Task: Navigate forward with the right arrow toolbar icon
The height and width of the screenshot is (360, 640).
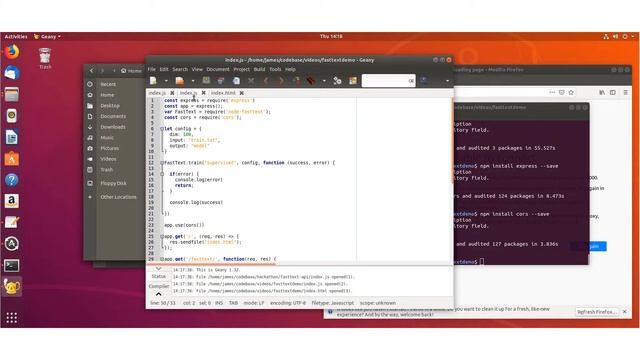Action: coord(281,81)
